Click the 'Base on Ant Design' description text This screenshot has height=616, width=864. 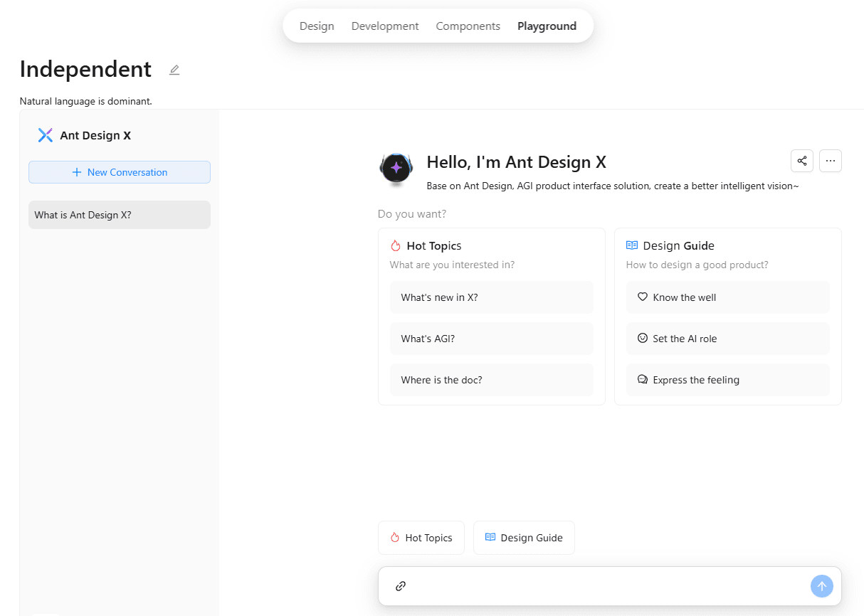(613, 186)
